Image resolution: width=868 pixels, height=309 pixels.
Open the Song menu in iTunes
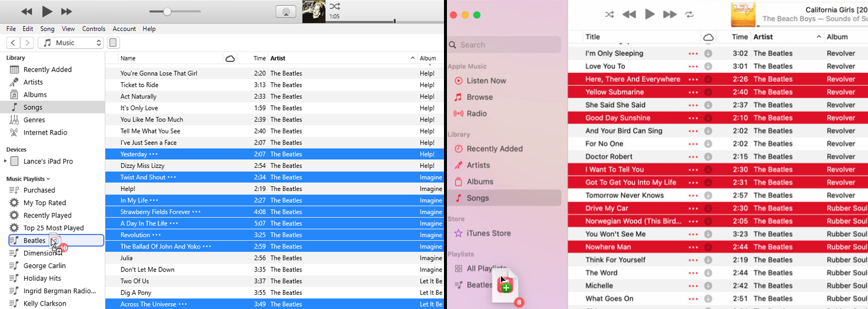point(47,29)
